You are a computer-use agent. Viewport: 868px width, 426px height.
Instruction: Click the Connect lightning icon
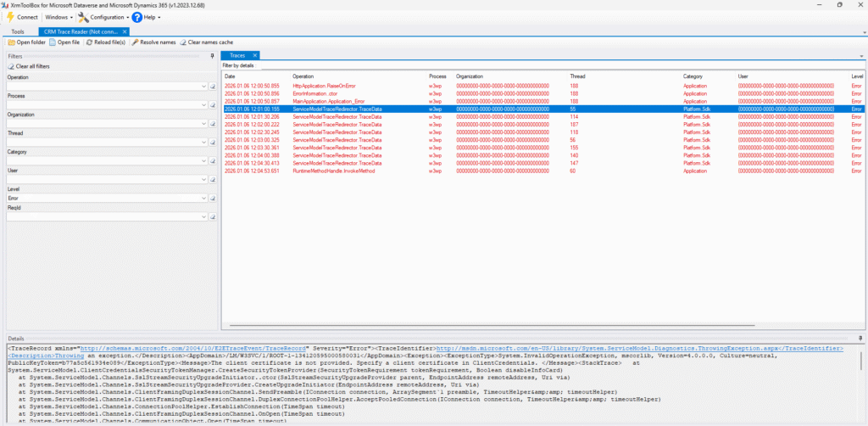coord(10,17)
